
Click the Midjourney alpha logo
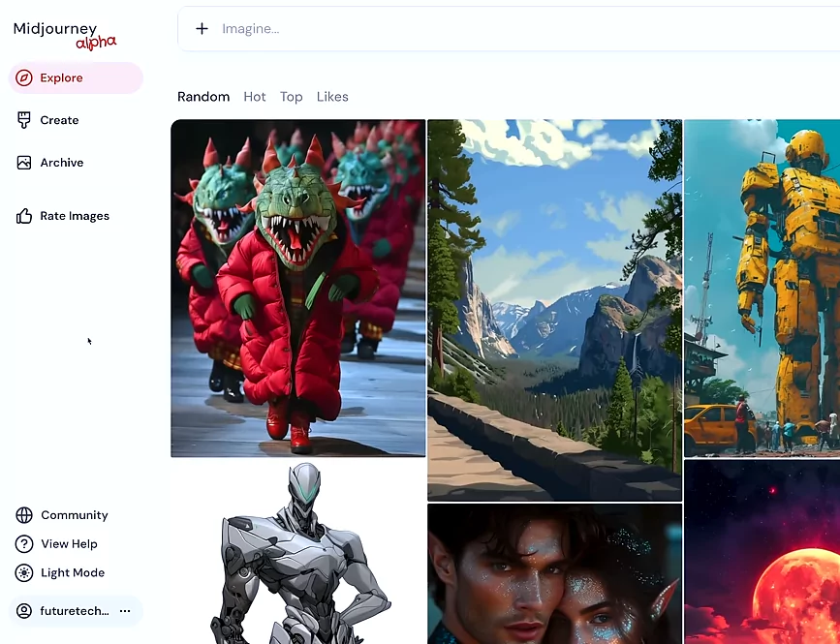(x=64, y=35)
